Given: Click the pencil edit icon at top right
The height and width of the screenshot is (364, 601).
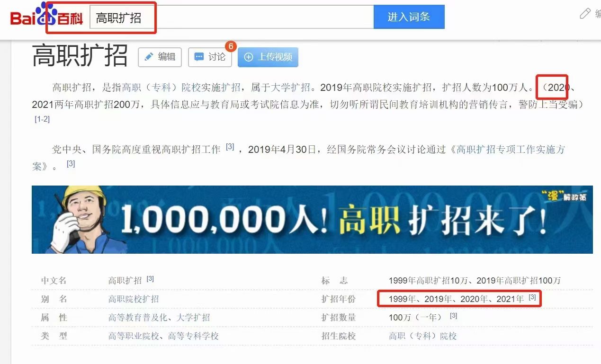Looking at the screenshot, I should (584, 14).
